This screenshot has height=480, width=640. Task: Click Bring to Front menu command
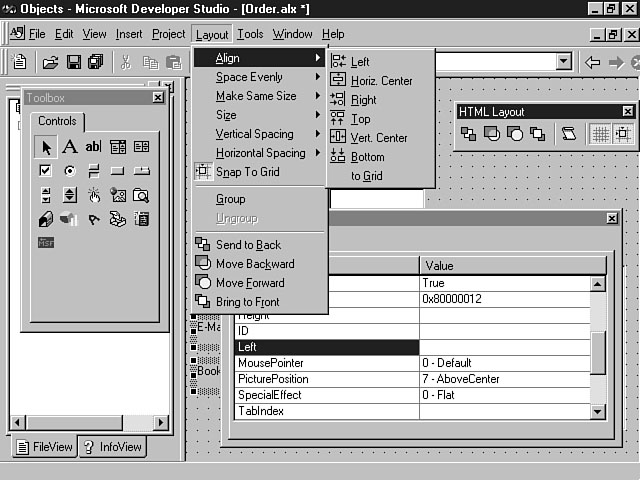[x=247, y=302]
